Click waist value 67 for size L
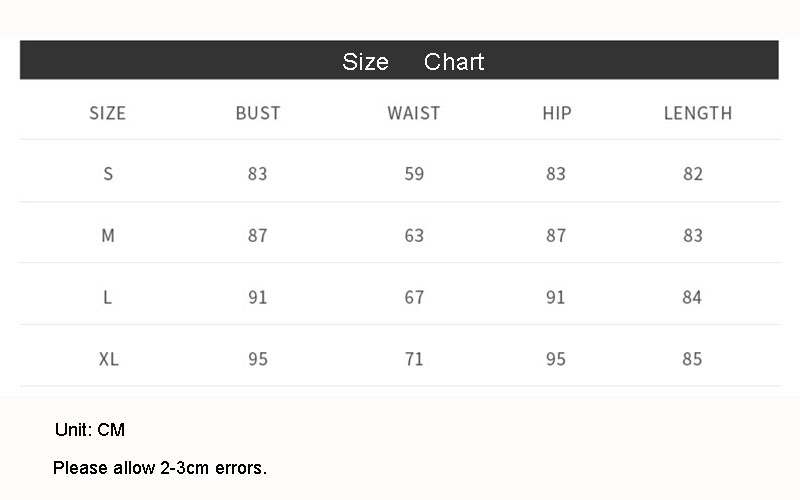Viewport: 800px width, 500px height. click(x=414, y=298)
